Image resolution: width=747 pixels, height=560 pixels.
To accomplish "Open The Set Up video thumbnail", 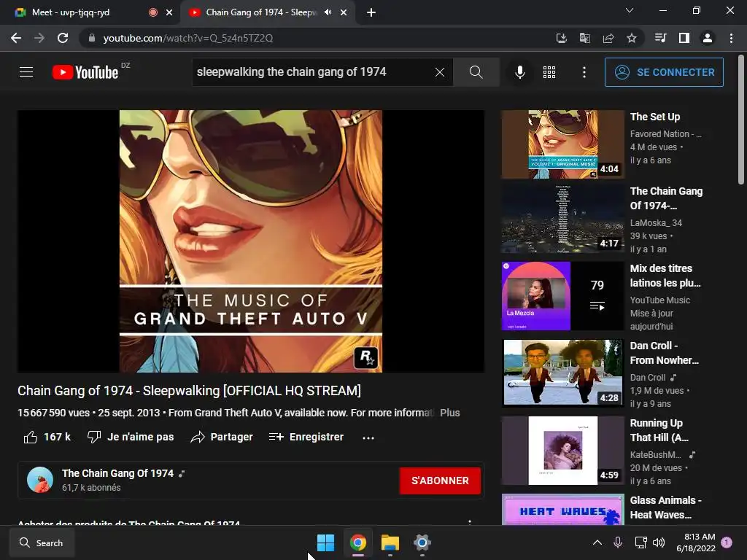I will [x=562, y=145].
